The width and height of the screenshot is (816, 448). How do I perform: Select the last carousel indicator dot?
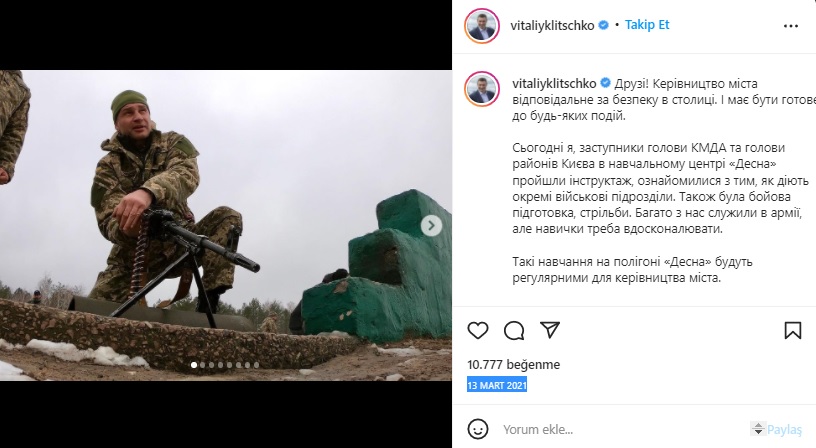pyautogui.click(x=256, y=365)
